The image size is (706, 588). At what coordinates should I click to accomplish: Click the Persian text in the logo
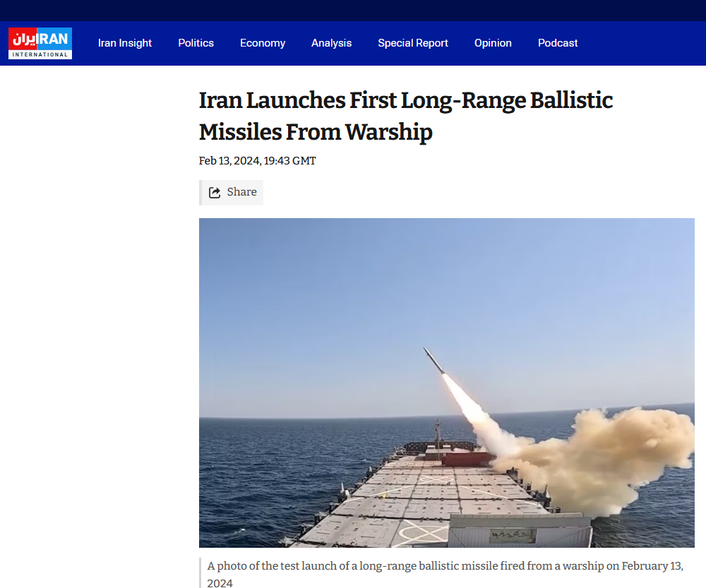coord(23,40)
